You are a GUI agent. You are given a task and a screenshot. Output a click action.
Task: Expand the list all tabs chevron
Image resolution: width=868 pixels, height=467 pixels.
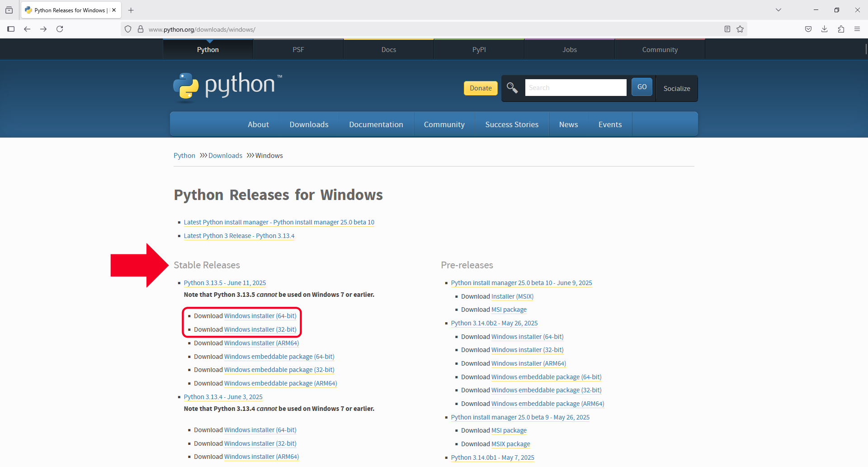[x=778, y=10]
